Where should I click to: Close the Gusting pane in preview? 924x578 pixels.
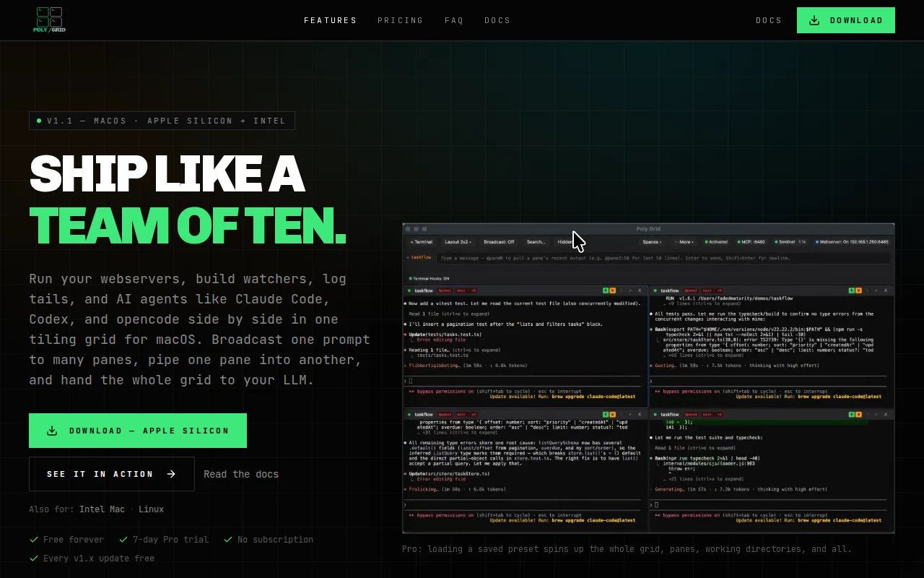click(x=886, y=290)
